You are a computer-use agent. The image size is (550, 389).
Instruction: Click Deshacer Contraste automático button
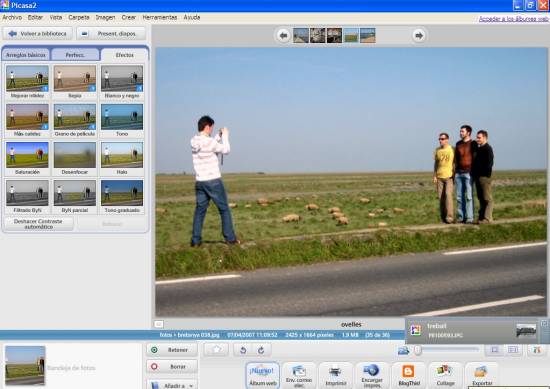38,224
